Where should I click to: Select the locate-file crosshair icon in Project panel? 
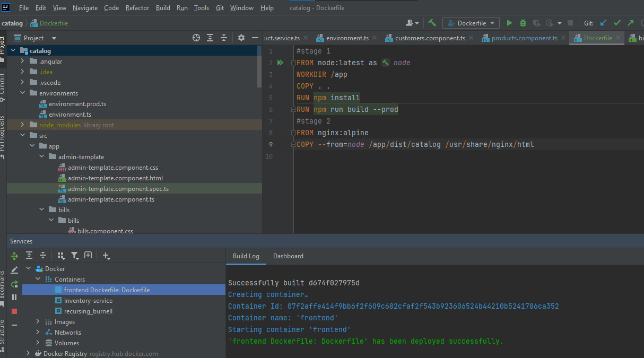(196, 38)
